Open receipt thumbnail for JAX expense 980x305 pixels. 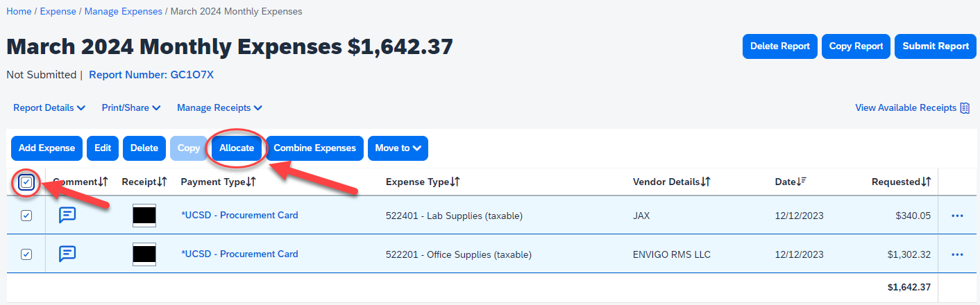click(144, 216)
